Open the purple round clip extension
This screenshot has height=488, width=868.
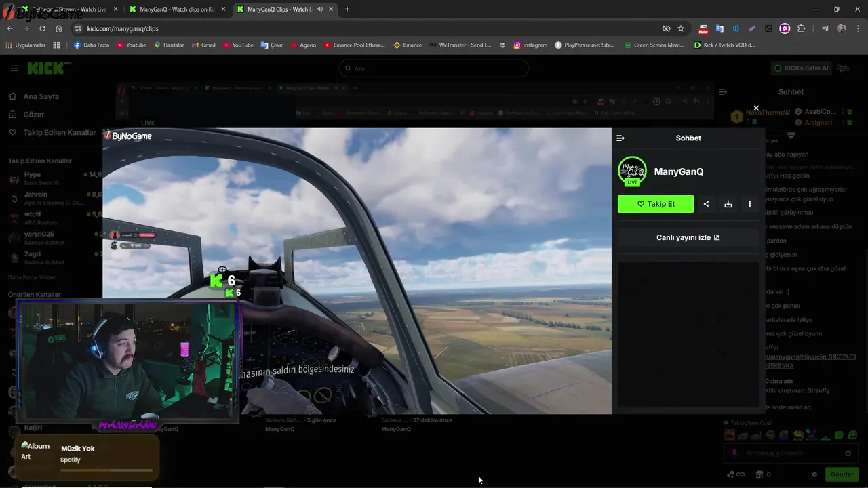point(785,28)
